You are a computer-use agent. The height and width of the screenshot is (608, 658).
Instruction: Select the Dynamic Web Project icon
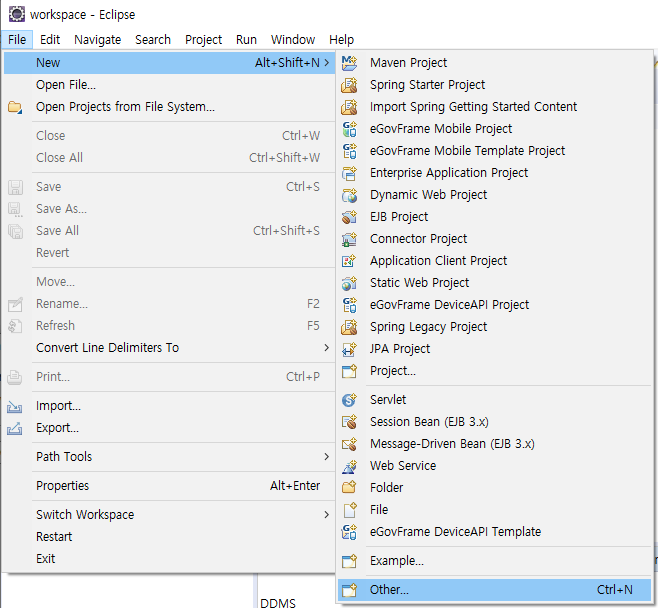(x=349, y=195)
